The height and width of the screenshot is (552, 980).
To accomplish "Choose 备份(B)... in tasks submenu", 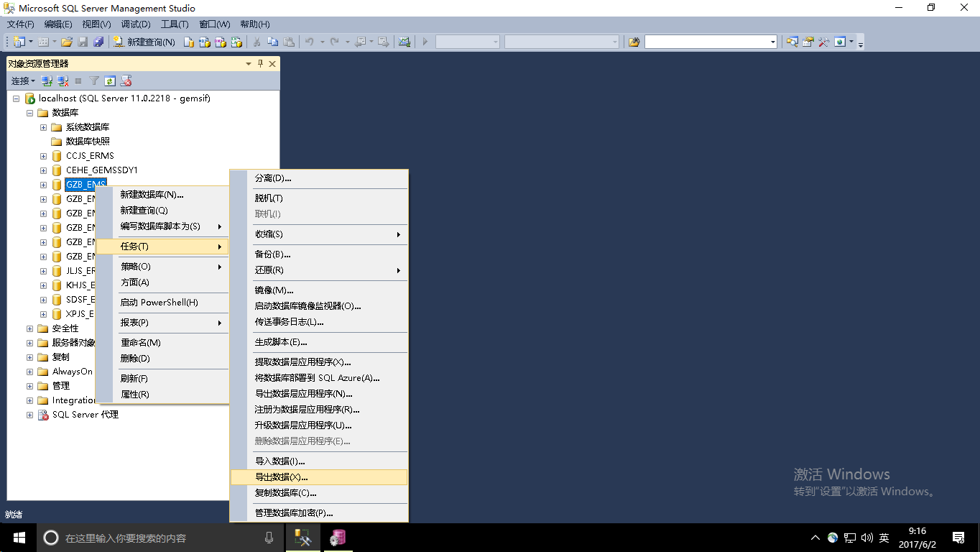I will [x=319, y=254].
